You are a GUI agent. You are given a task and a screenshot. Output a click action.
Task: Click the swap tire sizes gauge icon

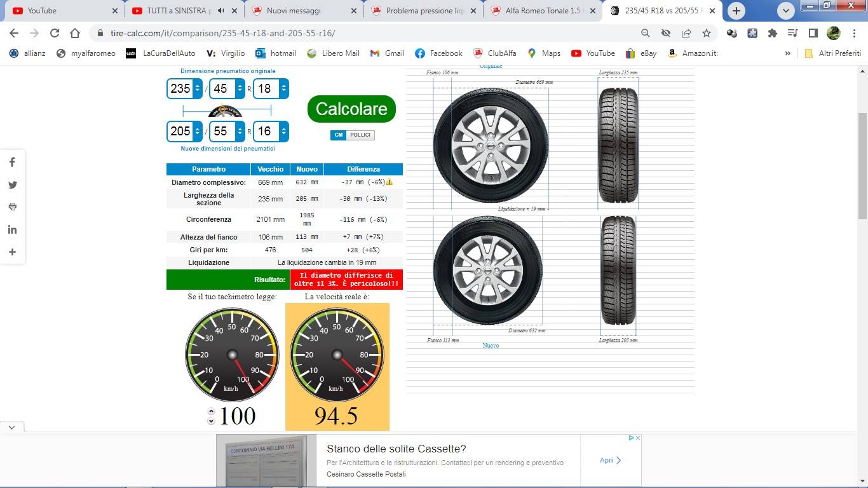pyautogui.click(x=225, y=111)
